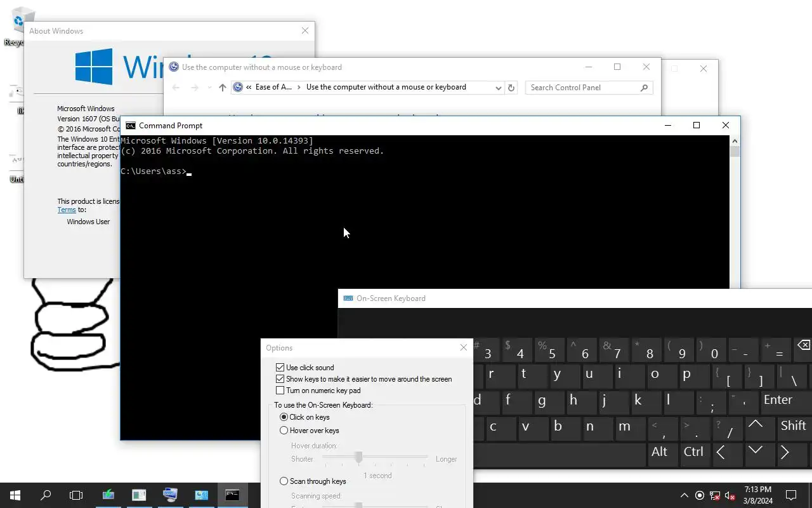This screenshot has height=508, width=812.
Task: Click 'Microsoft Windows' text in About Windows
Action: pos(86,109)
